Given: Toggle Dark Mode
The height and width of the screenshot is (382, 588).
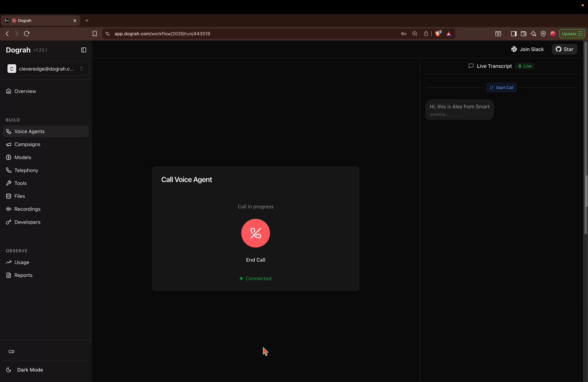Looking at the screenshot, I should coord(46,370).
